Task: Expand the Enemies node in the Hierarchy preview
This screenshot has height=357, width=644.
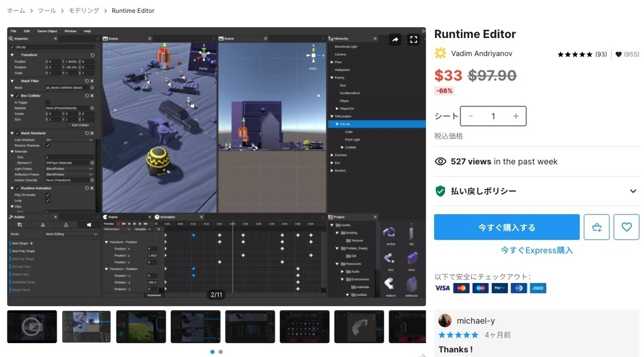Action: 333,155
